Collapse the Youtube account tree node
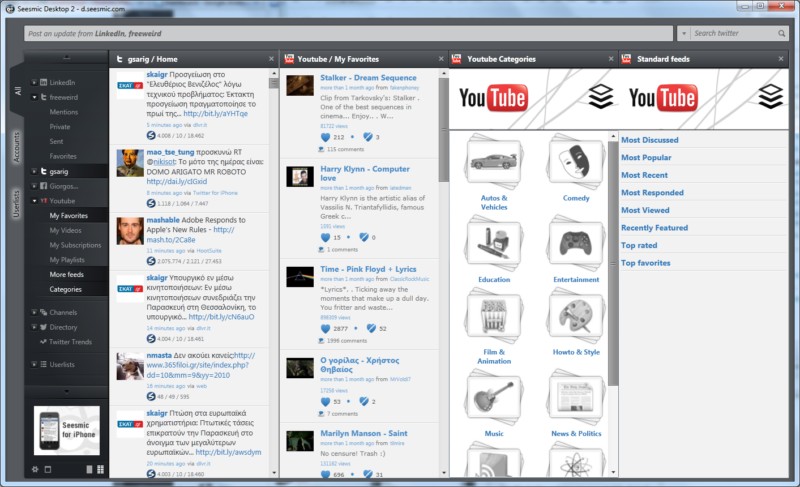Screen dimensions: 800x487 point(34,201)
